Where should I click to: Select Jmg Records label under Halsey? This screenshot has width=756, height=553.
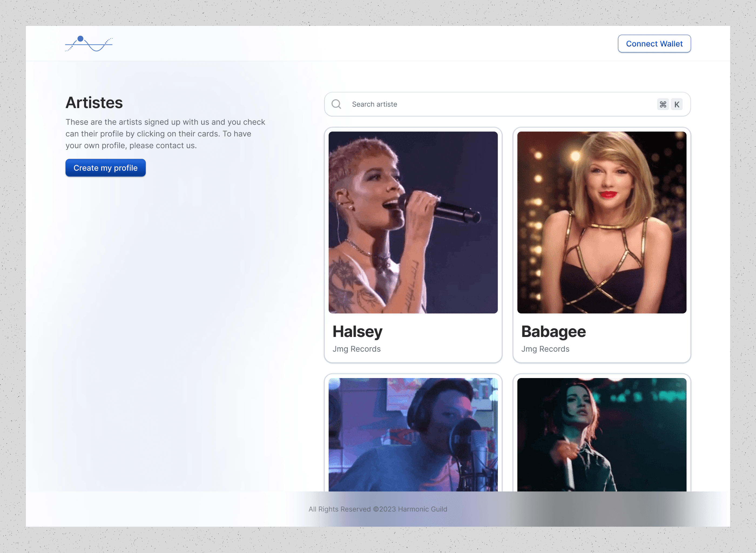pos(356,349)
